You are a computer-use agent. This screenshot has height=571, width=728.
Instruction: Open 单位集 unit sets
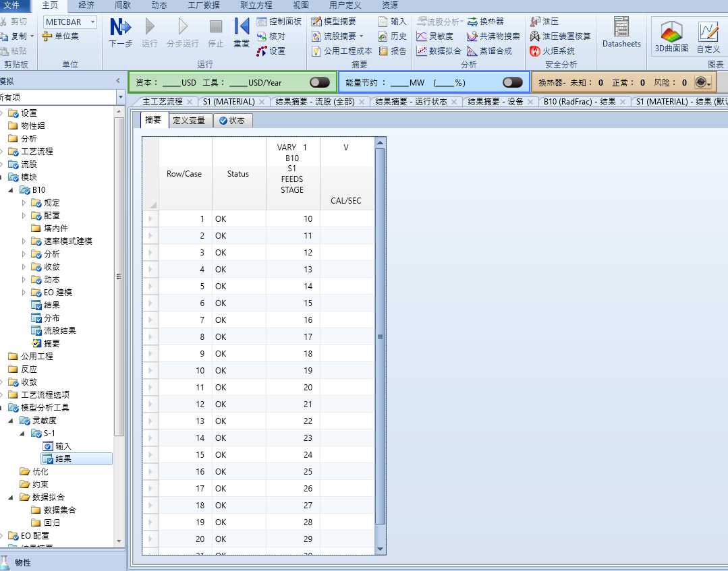tap(60, 36)
